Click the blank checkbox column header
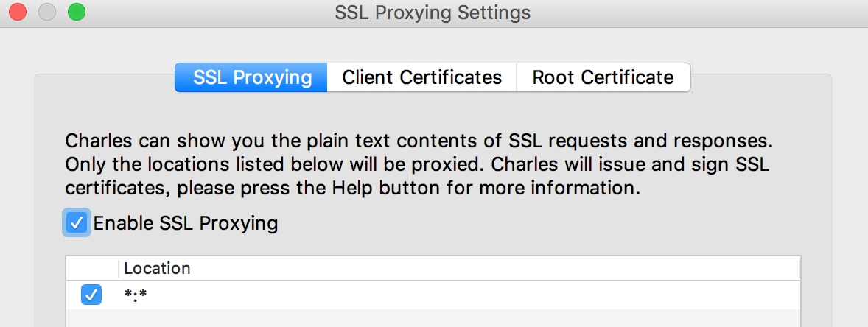 92,268
